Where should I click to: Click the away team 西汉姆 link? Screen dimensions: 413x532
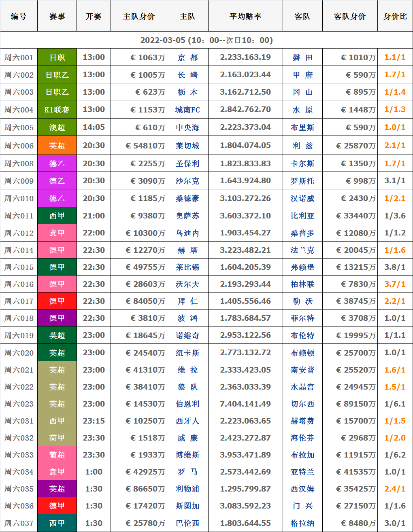tap(302, 489)
